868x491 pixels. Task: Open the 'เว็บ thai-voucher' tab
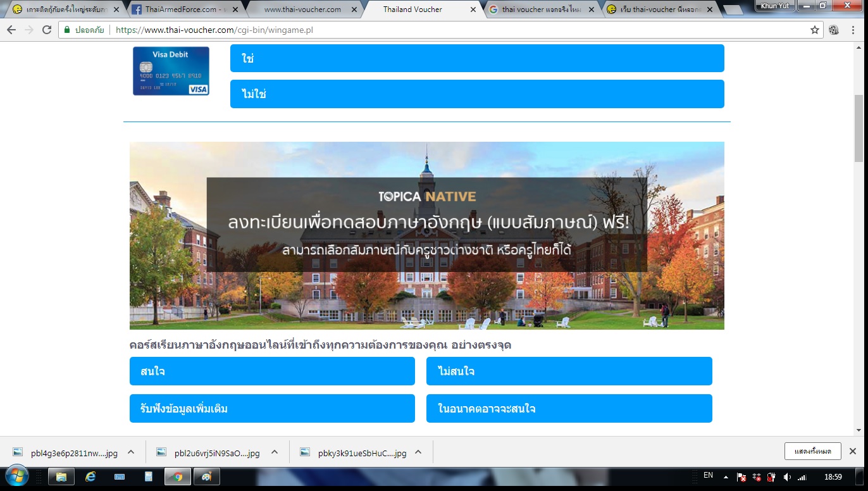(x=658, y=9)
